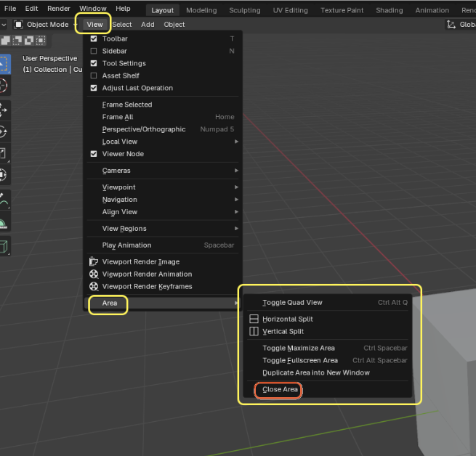Enable the Asset Shelf checkbox
The width and height of the screenshot is (476, 456).
pos(94,76)
